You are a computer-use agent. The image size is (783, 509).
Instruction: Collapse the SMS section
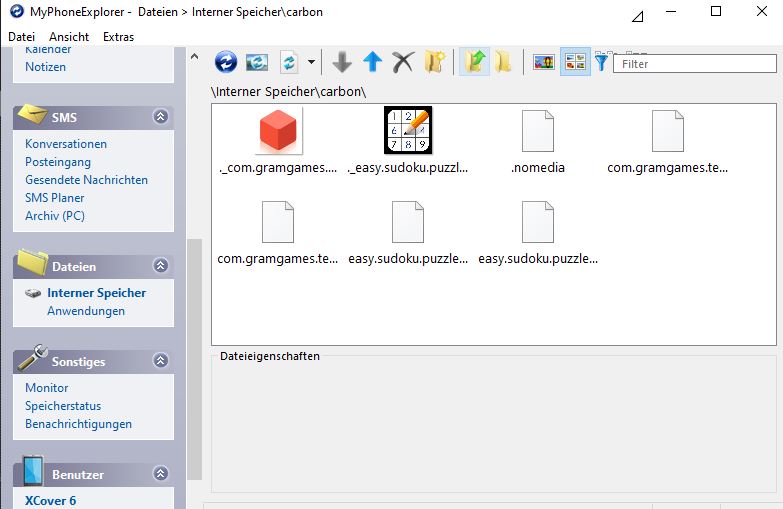point(160,117)
